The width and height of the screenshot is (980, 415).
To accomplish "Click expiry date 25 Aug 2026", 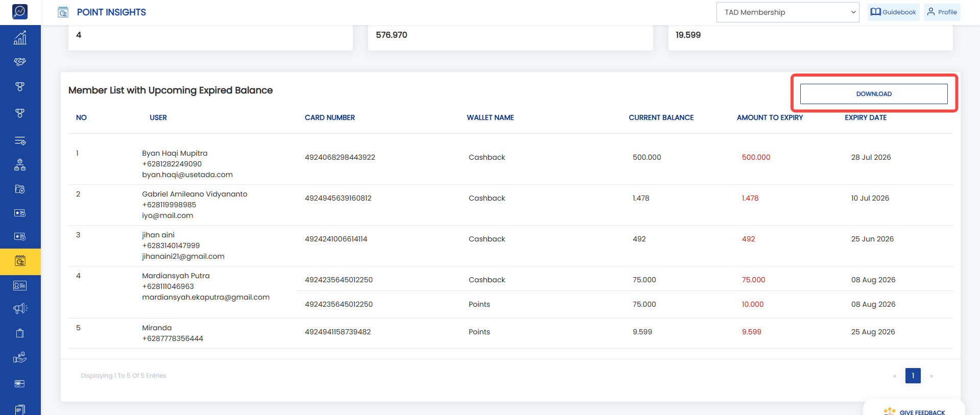I will pyautogui.click(x=873, y=332).
